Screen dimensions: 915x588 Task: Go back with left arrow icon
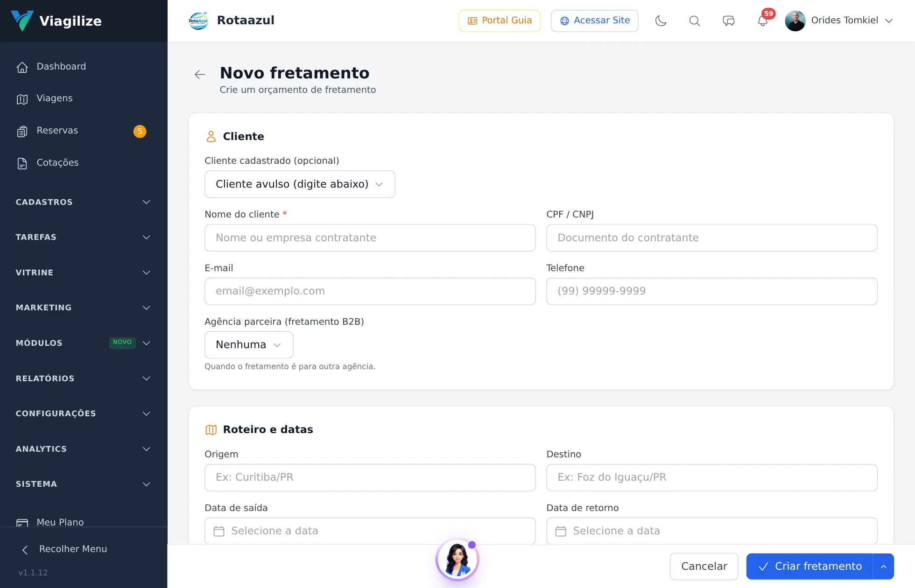(200, 75)
